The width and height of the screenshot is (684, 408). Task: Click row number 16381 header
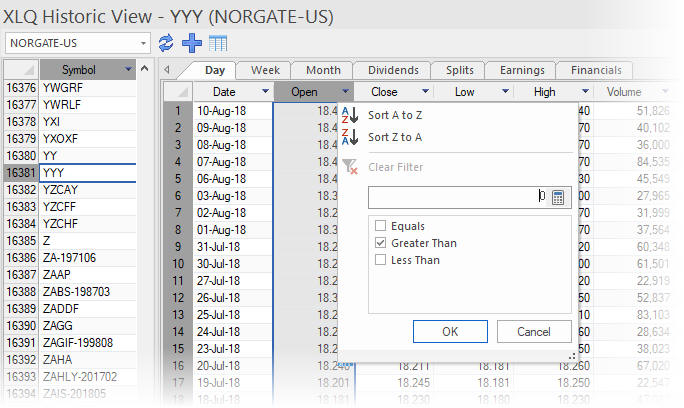point(21,172)
